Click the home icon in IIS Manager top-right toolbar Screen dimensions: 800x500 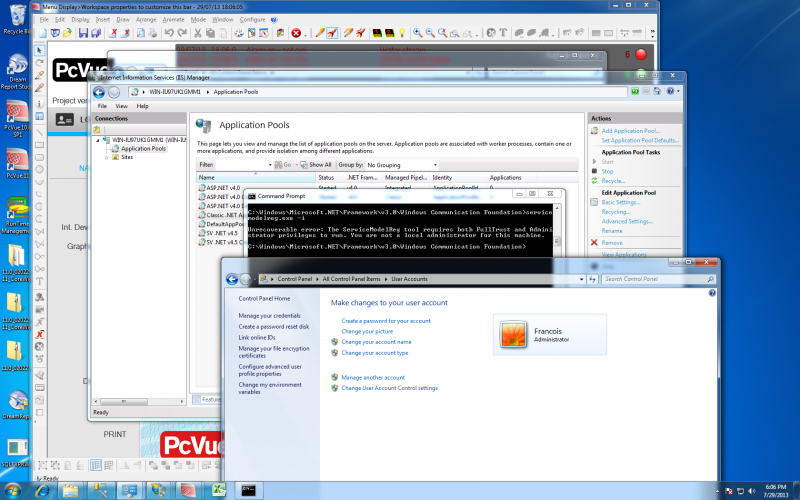657,91
